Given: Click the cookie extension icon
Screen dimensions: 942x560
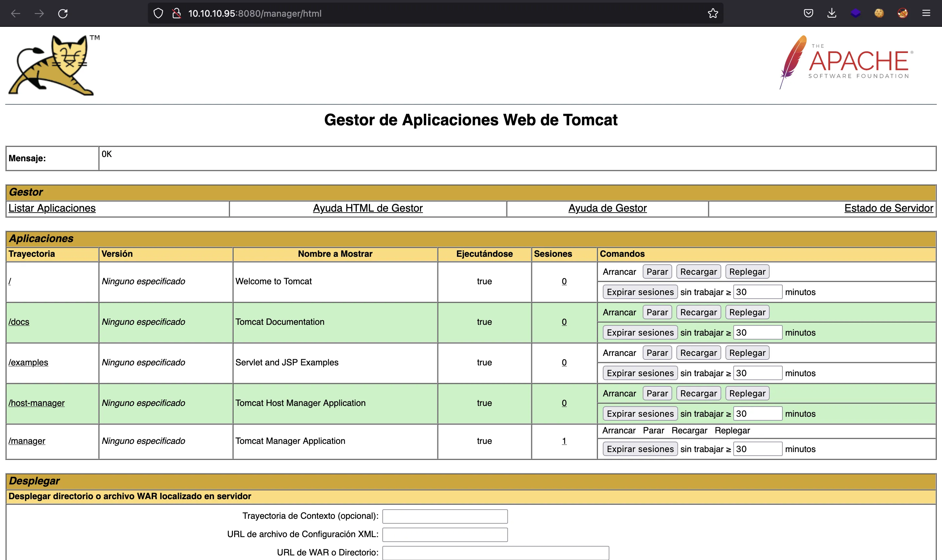Looking at the screenshot, I should coord(879,14).
